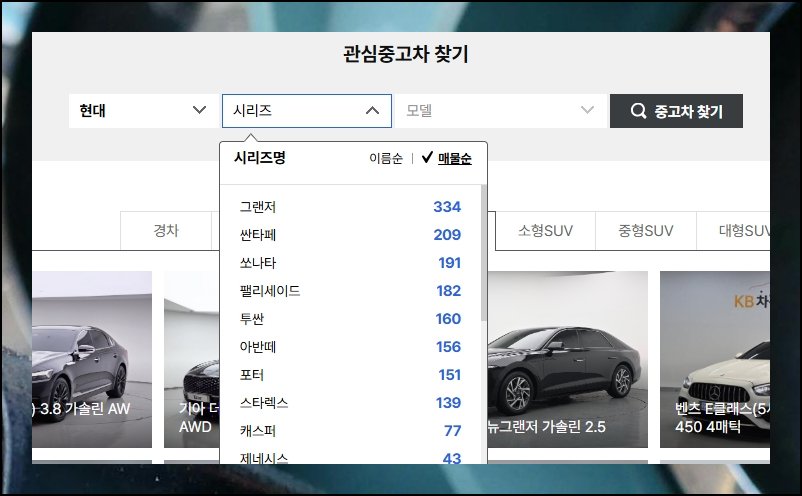Open the 뉴그랜저 가솔린 2.5 car card
The image size is (802, 496).
568,359
